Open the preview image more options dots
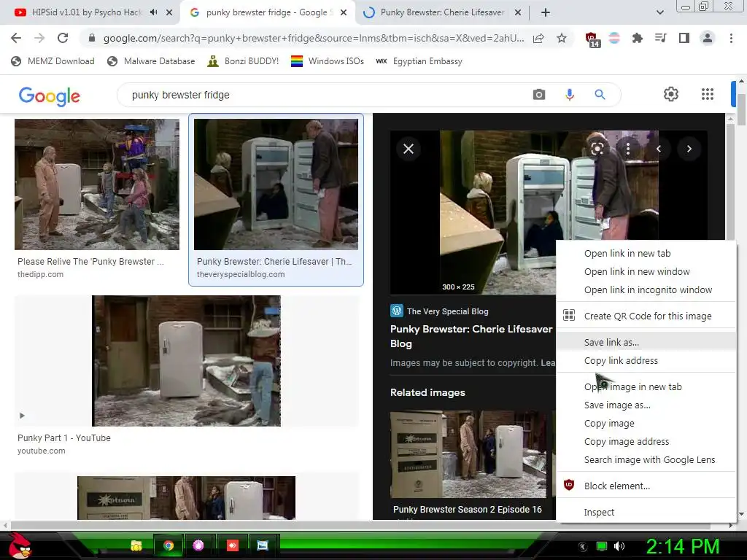The width and height of the screenshot is (747, 560). pyautogui.click(x=628, y=149)
